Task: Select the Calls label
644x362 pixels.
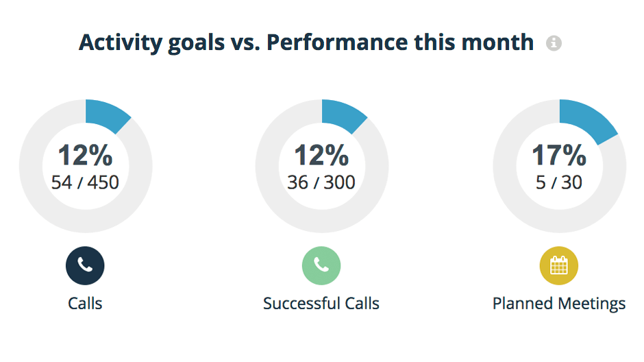Action: coord(85,303)
